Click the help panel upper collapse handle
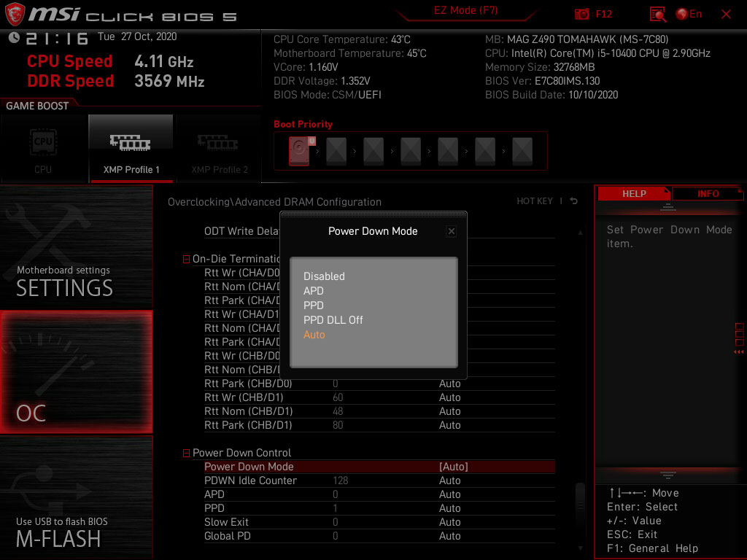Screen dimensions: 747x560 click(667, 207)
